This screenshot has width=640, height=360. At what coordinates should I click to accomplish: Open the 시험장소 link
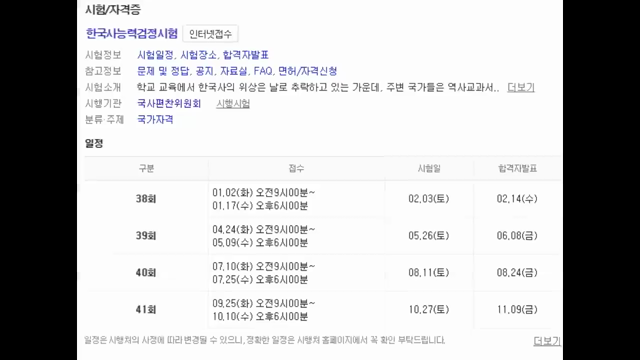click(x=198, y=55)
